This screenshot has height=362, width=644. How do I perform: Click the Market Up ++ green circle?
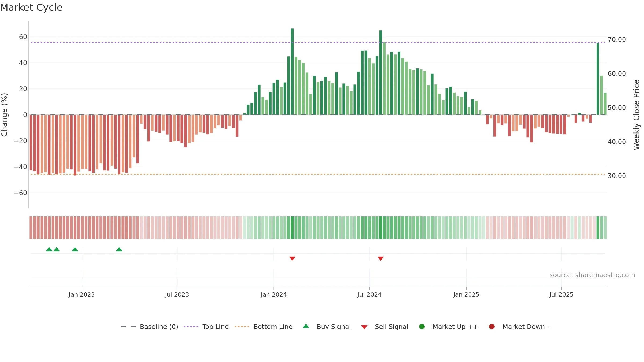click(x=422, y=327)
